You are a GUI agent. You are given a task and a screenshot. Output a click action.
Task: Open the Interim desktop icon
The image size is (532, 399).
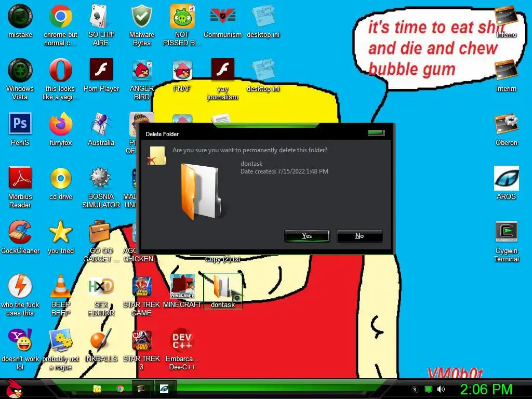pos(506,75)
